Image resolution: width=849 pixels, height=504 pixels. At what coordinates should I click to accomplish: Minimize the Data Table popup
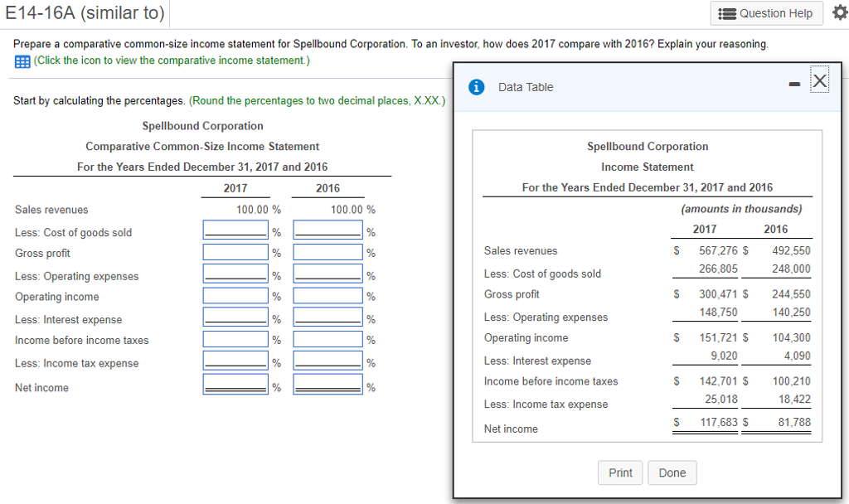click(x=795, y=82)
